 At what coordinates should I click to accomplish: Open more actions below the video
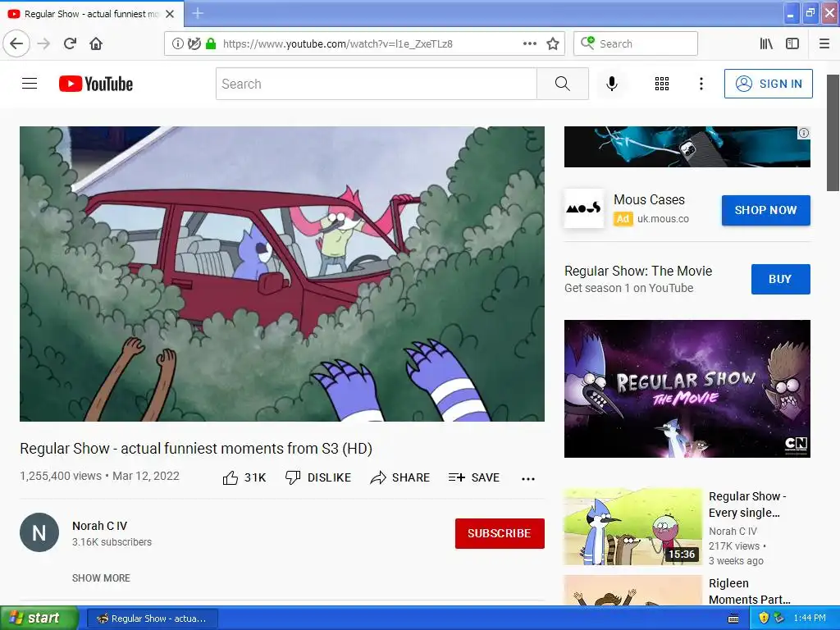click(x=528, y=478)
